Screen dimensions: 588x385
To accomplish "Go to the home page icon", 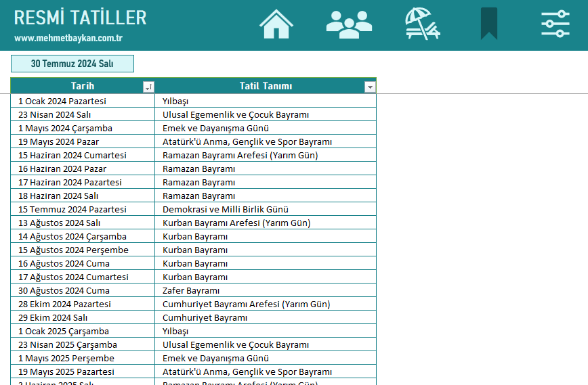I will (x=276, y=24).
